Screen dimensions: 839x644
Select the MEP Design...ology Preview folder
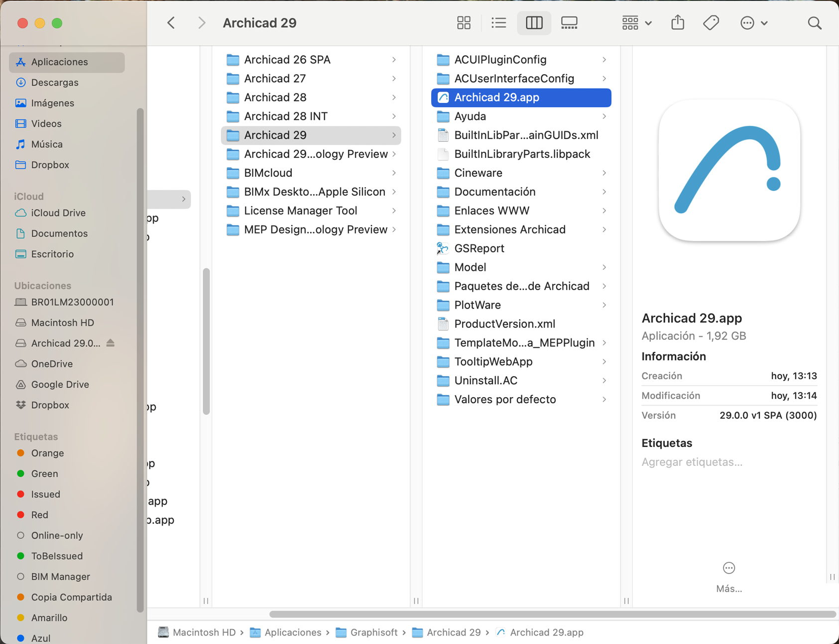(x=311, y=230)
